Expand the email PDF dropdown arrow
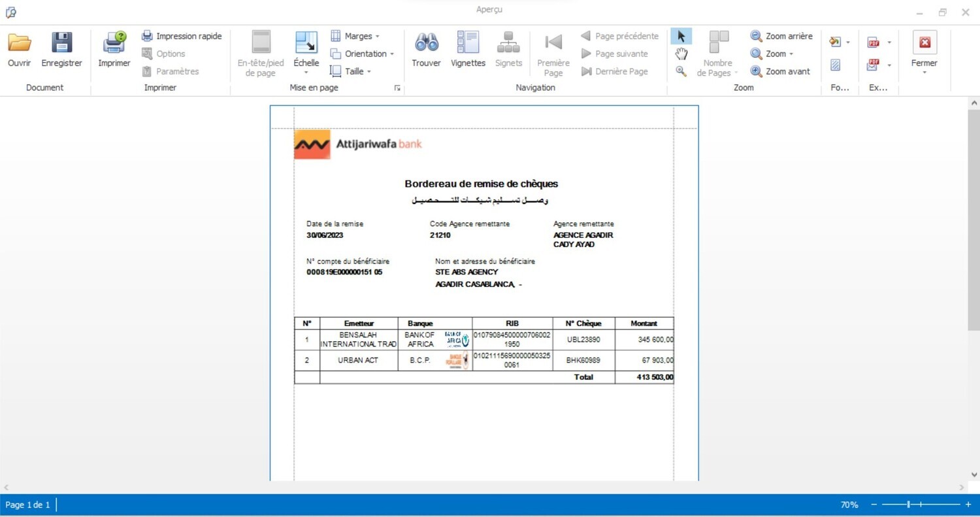 [889, 65]
